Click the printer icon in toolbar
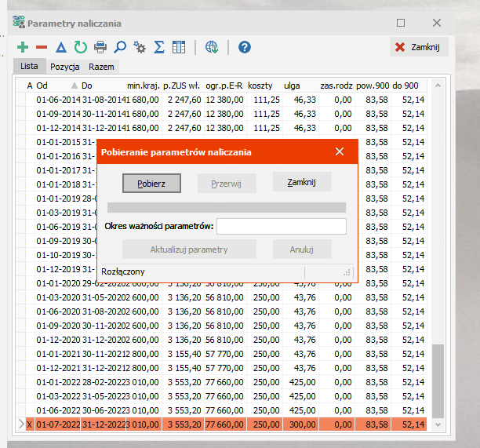480x448 pixels. pyautogui.click(x=100, y=47)
